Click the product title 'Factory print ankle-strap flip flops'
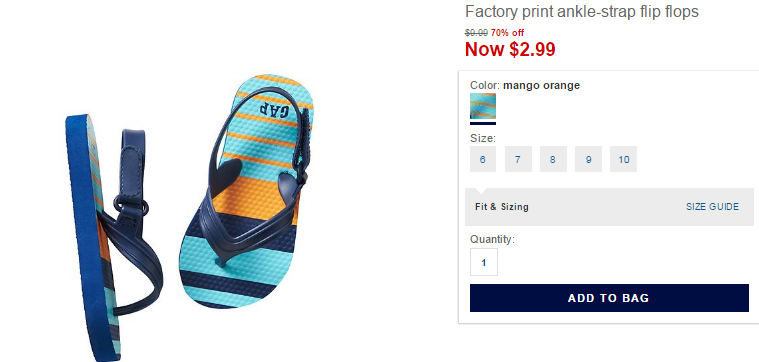This screenshot has width=759, height=362. click(x=582, y=11)
